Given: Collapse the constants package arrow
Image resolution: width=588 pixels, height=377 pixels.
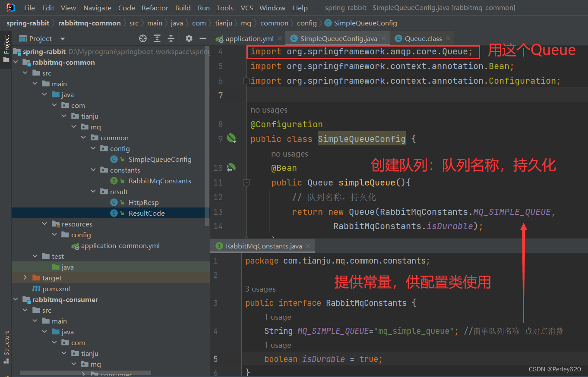Looking at the screenshot, I should pos(93,170).
